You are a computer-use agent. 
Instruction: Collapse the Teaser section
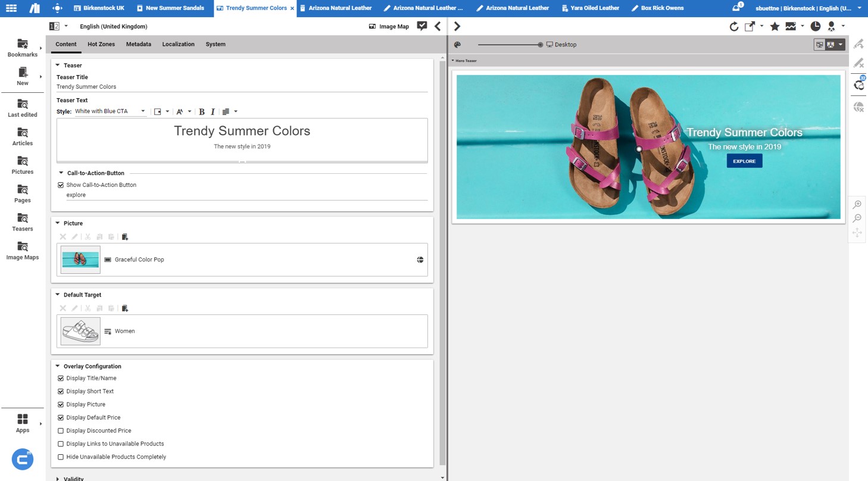58,65
